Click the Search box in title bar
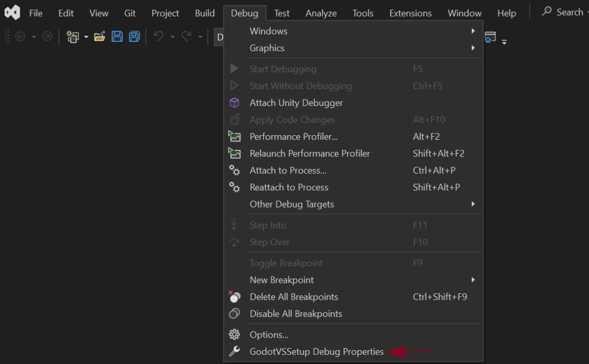The image size is (589, 364). point(563,12)
